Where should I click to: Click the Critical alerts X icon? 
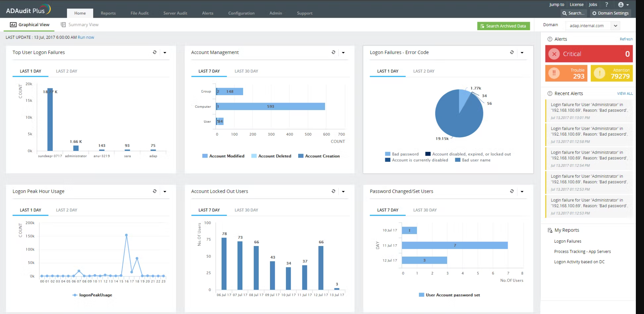pyautogui.click(x=554, y=54)
